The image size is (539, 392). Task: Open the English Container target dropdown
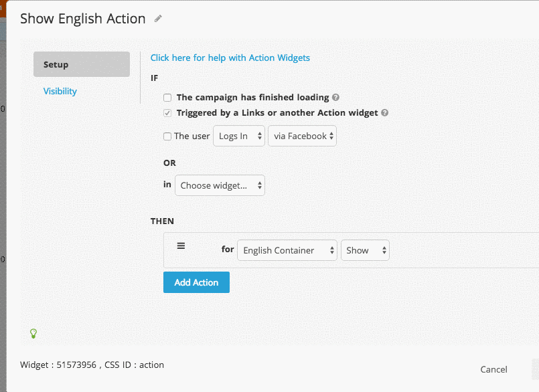point(287,250)
